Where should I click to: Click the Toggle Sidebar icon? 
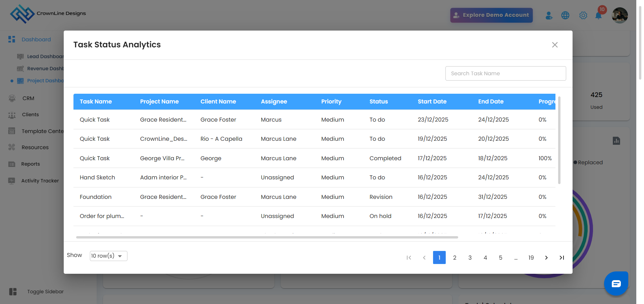(x=13, y=292)
